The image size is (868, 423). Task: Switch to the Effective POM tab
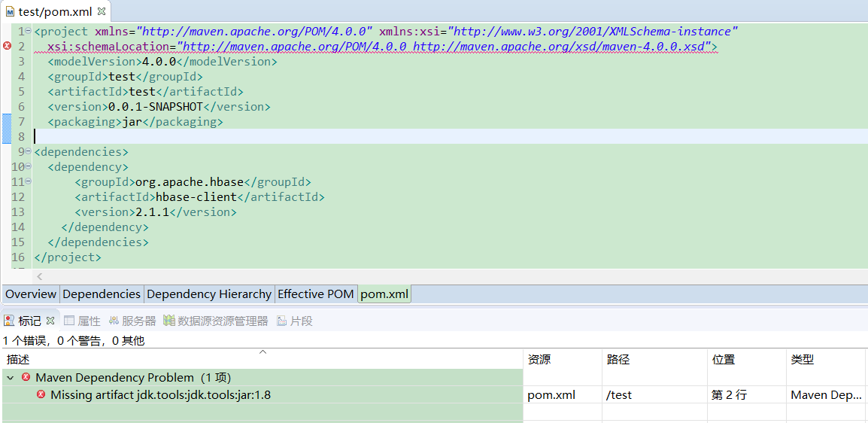coord(316,294)
